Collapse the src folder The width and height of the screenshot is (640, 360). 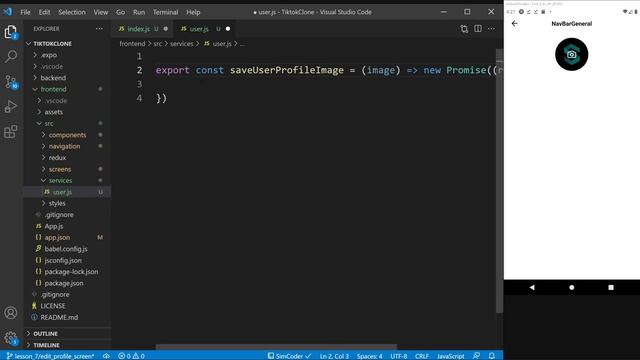(x=49, y=123)
